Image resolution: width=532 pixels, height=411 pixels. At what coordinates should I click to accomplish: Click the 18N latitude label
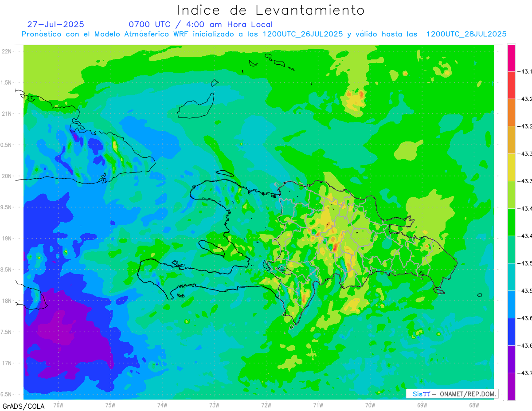pyautogui.click(x=7, y=301)
